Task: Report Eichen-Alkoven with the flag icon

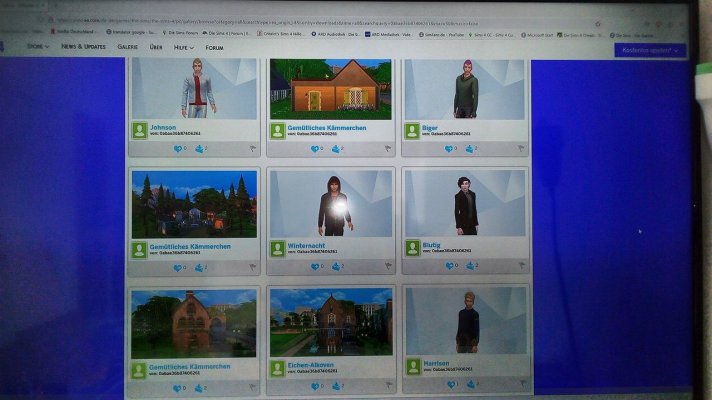Action: (x=389, y=385)
